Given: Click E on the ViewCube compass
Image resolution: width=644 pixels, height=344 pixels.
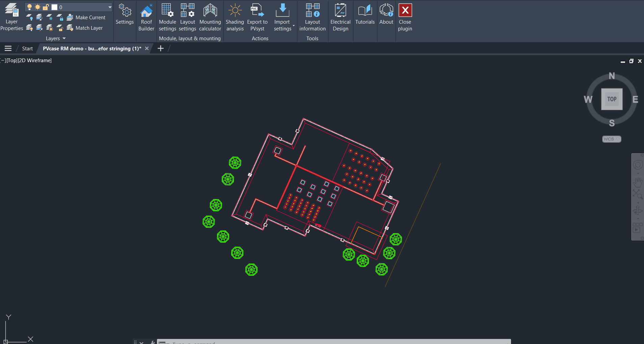Looking at the screenshot, I should (635, 99).
